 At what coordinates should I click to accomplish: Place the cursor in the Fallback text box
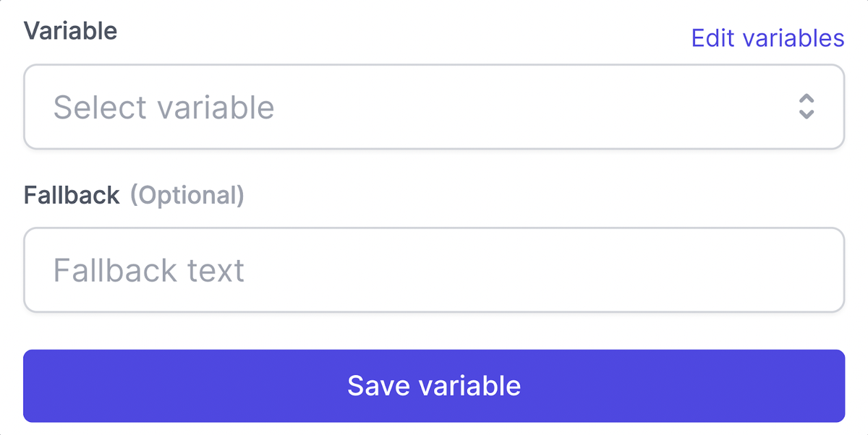[x=433, y=270]
